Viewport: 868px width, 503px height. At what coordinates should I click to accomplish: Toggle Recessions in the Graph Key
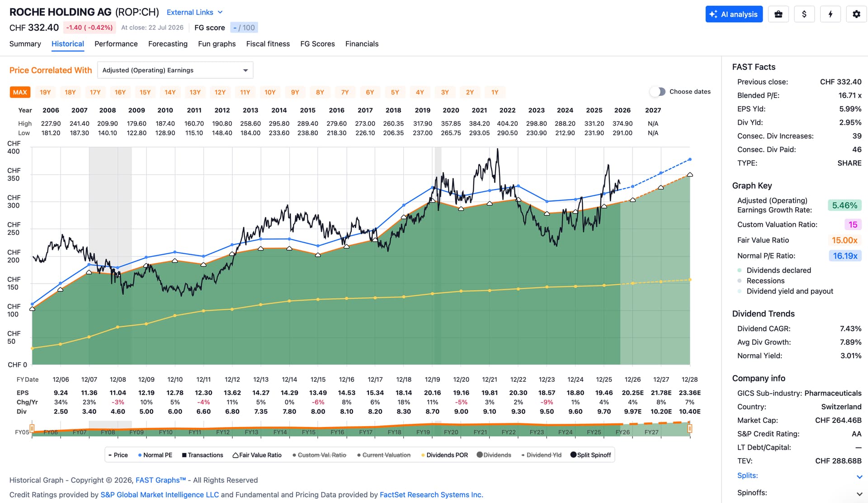tap(761, 281)
